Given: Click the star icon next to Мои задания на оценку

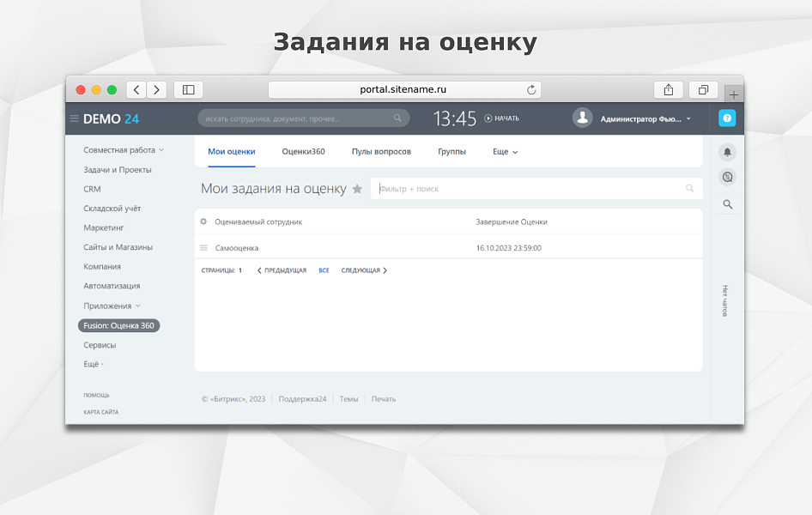Looking at the screenshot, I should coord(356,188).
